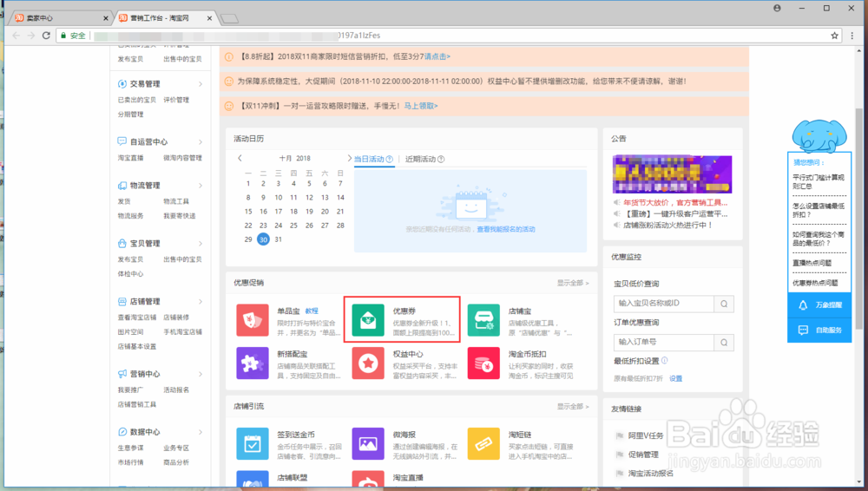Click the 近期活动 help question icon
Viewport: 868px width, 491px height.
coord(441,160)
